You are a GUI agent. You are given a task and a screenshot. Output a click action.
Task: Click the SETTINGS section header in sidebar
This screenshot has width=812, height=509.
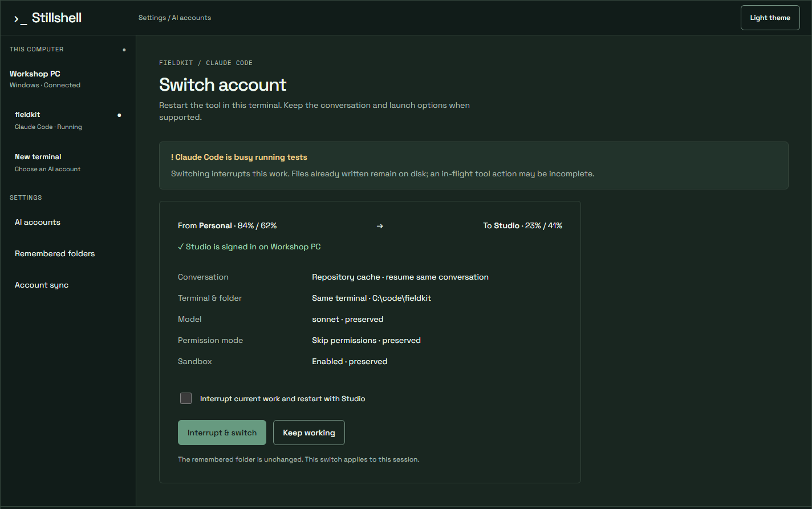coord(26,197)
